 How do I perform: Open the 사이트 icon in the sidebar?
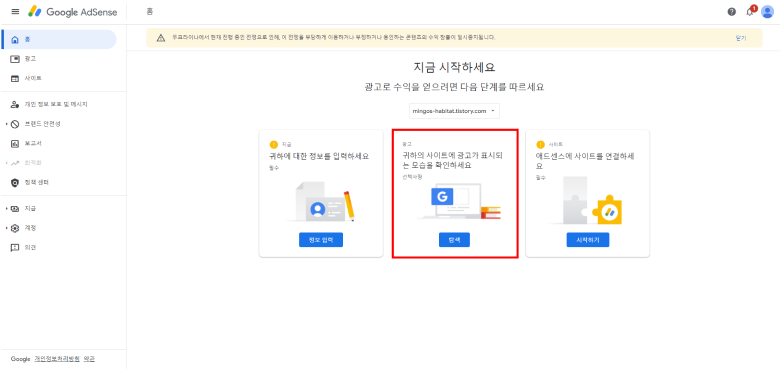(15, 79)
